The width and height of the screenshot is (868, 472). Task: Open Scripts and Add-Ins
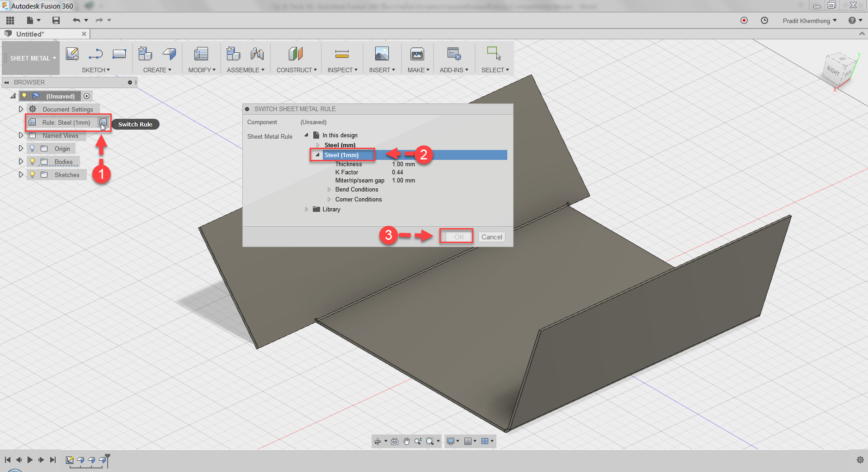pyautogui.click(x=453, y=54)
